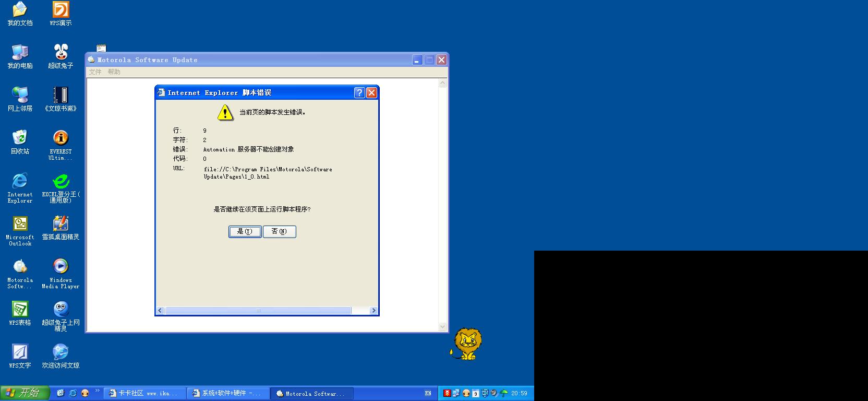868x401 pixels.
Task: Click the 否(N) button in script error dialog
Action: pyautogui.click(x=280, y=231)
